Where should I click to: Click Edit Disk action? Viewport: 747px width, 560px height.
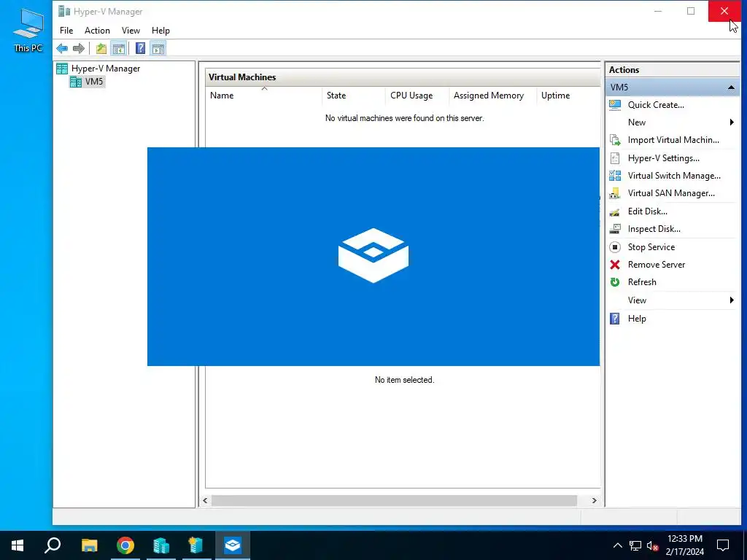point(648,211)
